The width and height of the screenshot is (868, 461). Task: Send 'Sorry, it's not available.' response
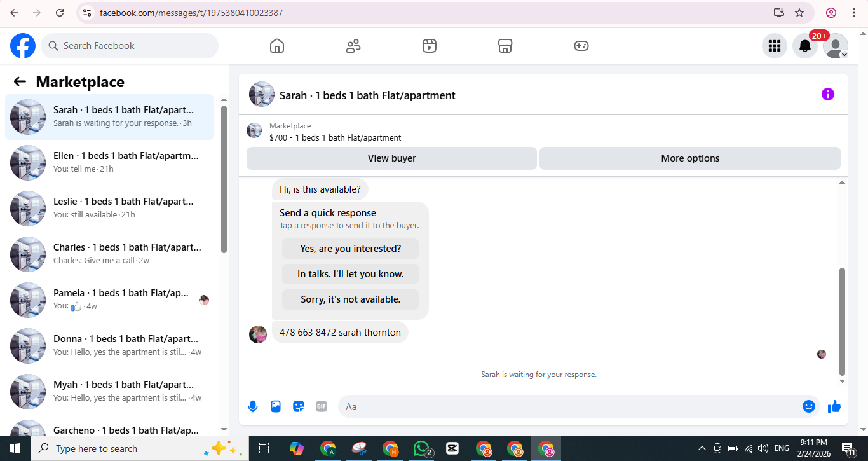pyautogui.click(x=351, y=299)
